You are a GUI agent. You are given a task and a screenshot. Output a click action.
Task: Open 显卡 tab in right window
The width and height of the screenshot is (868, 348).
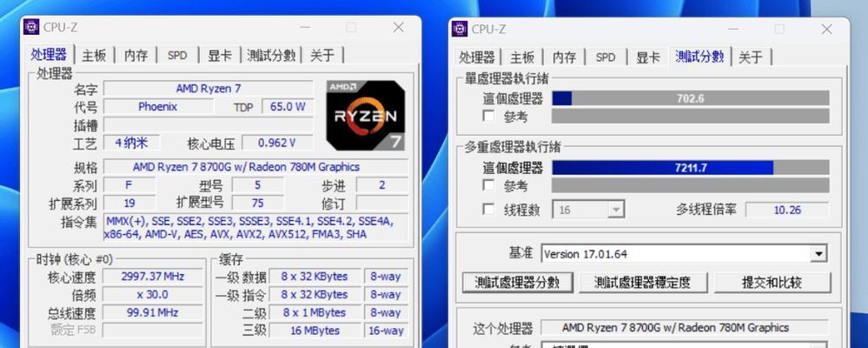pos(647,57)
